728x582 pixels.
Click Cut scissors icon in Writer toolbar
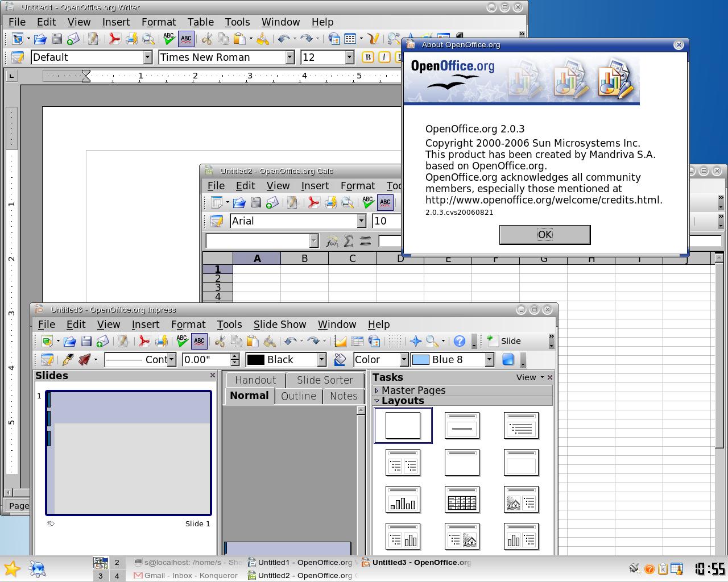click(207, 39)
